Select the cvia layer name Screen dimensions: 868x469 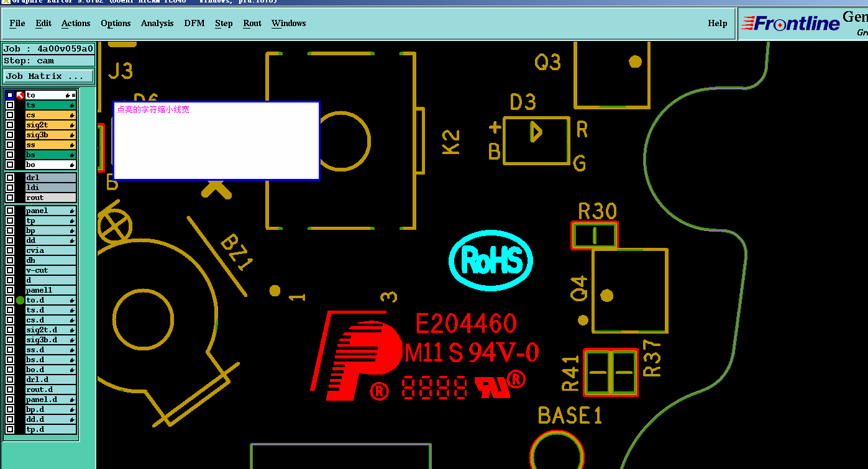[x=50, y=250]
